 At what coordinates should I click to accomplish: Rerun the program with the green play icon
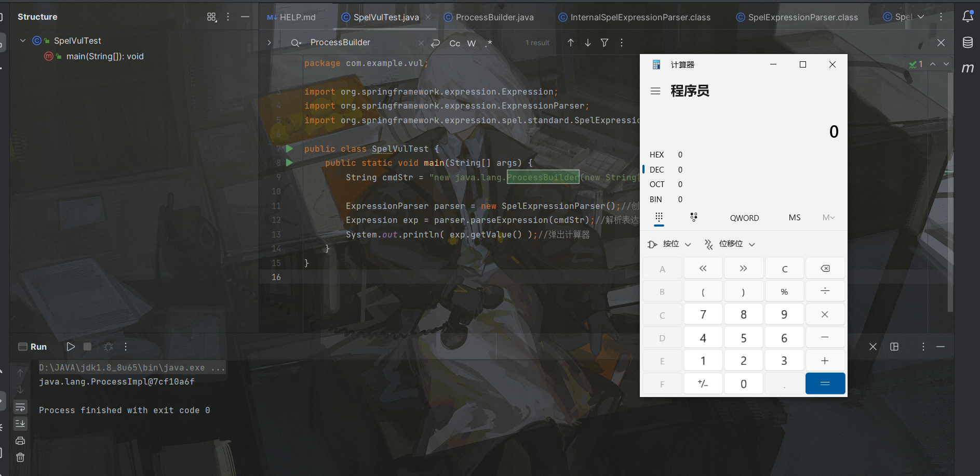pyautogui.click(x=71, y=346)
